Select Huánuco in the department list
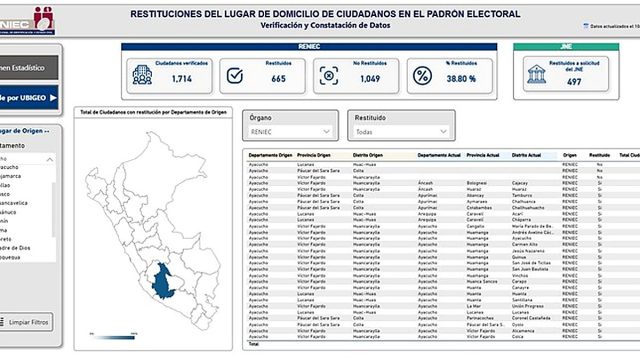The width and height of the screenshot is (640, 360). pyautogui.click(x=8, y=212)
